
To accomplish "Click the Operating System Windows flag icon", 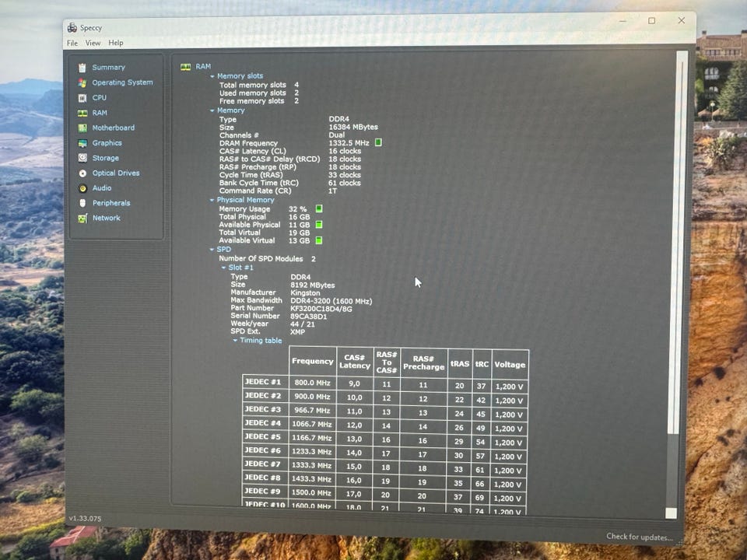I will pyautogui.click(x=82, y=83).
